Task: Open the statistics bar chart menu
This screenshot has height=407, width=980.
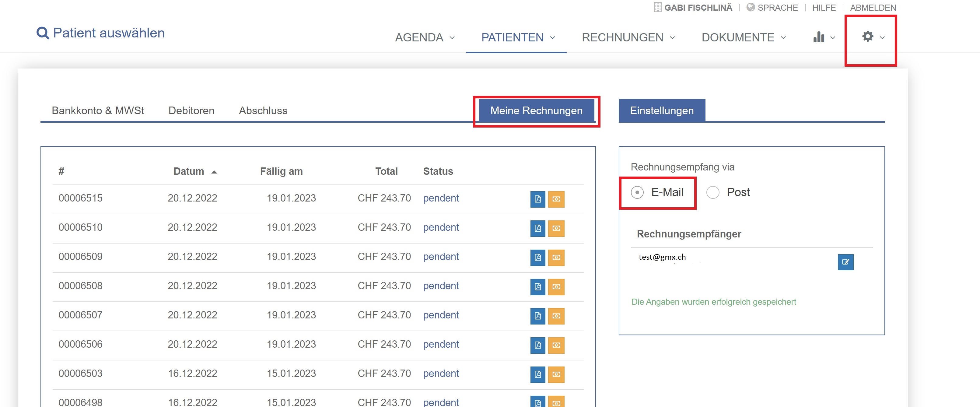Action: tap(824, 37)
